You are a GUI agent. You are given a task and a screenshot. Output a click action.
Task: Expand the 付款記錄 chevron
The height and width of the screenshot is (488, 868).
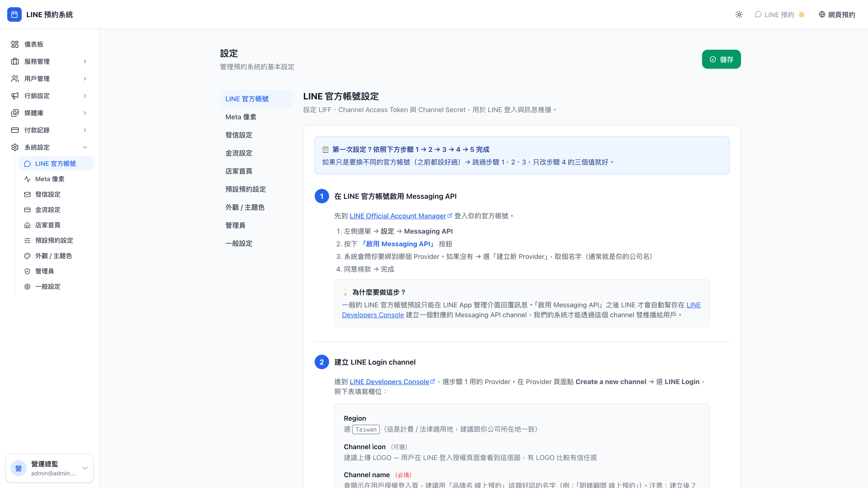point(85,130)
